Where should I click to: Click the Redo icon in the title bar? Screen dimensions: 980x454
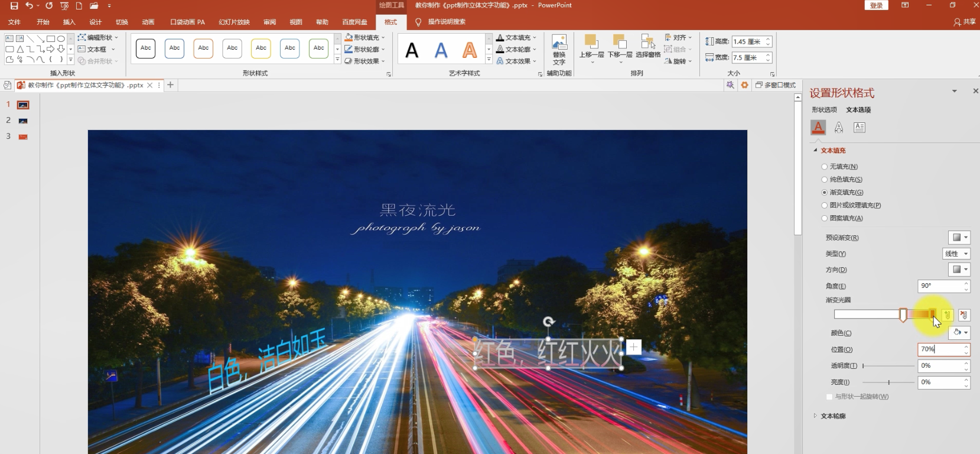[49, 5]
